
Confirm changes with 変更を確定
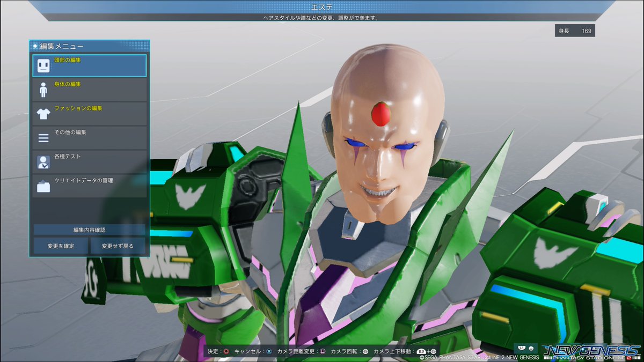61,246
